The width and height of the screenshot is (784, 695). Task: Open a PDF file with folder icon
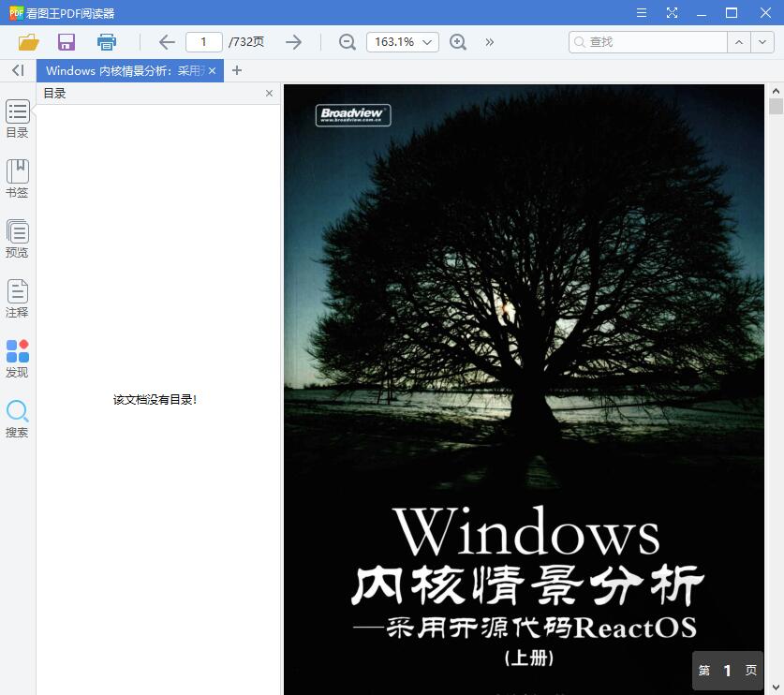tap(28, 42)
